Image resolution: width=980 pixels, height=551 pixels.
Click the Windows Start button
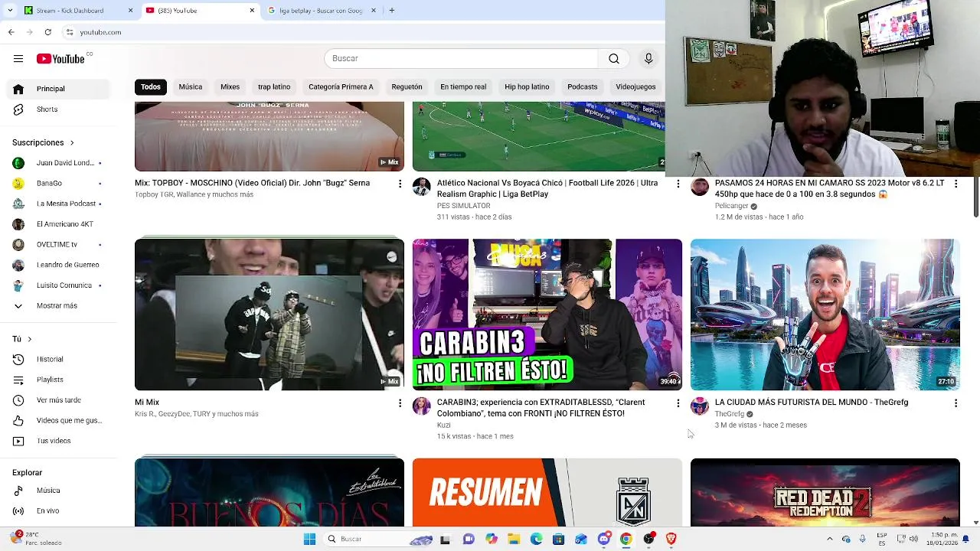(x=309, y=539)
